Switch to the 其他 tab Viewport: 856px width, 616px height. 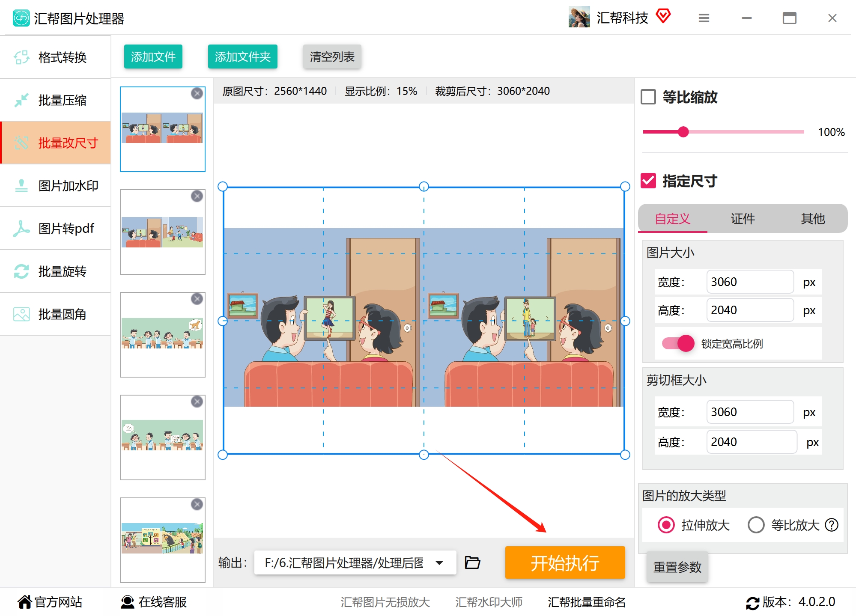pyautogui.click(x=813, y=219)
